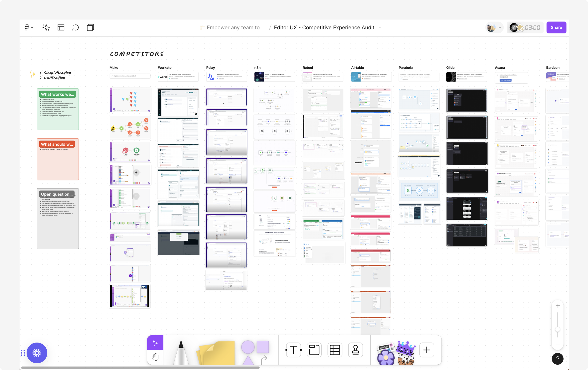This screenshot has height=370, width=588.
Task: Click the Share button
Action: tap(556, 27)
